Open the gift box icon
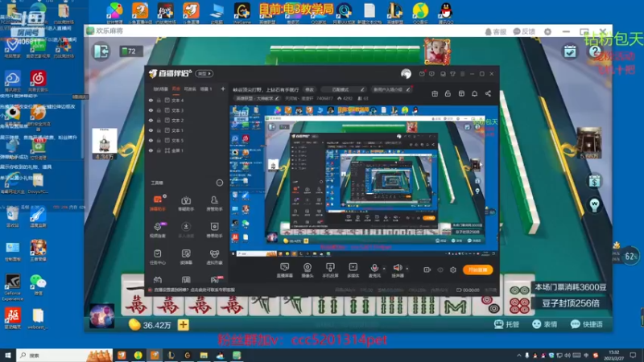 coord(435,93)
